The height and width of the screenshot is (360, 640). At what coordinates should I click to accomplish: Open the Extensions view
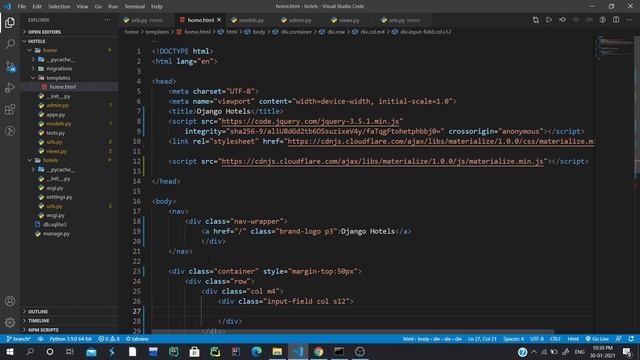10,109
